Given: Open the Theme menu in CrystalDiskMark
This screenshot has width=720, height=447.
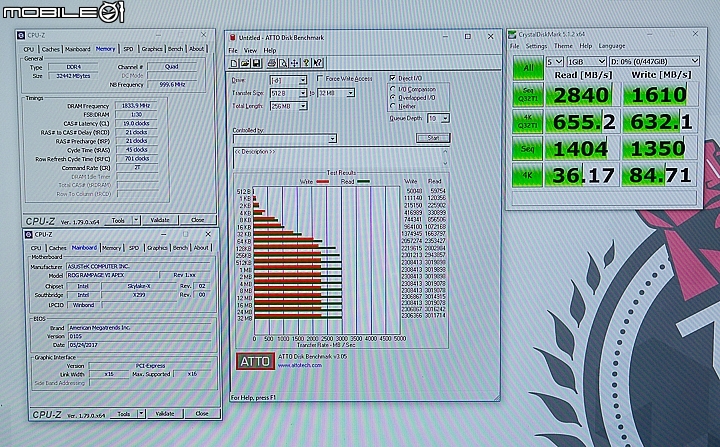Looking at the screenshot, I should (563, 46).
